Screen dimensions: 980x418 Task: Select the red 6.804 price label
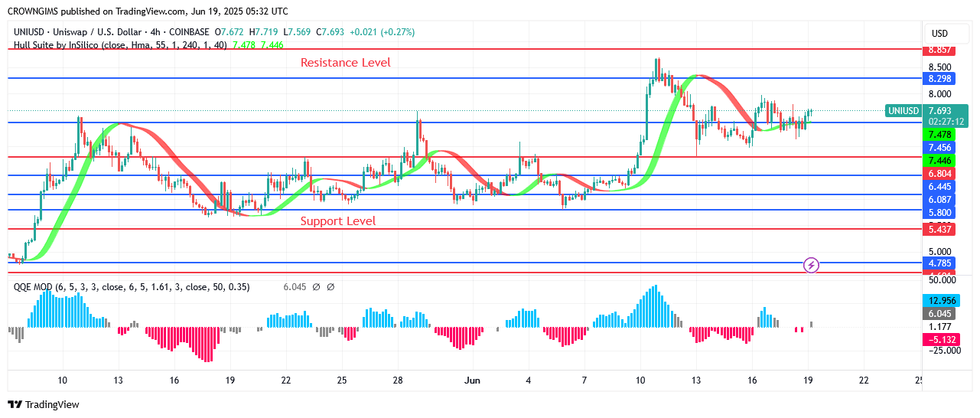click(940, 173)
